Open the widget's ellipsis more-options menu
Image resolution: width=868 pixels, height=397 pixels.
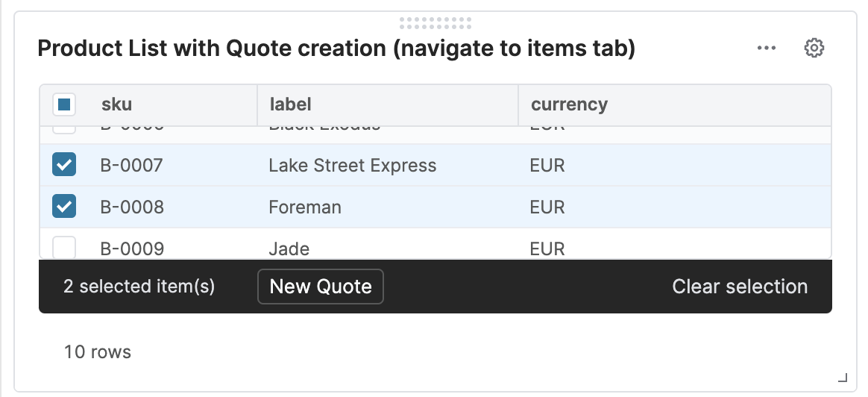(x=766, y=49)
